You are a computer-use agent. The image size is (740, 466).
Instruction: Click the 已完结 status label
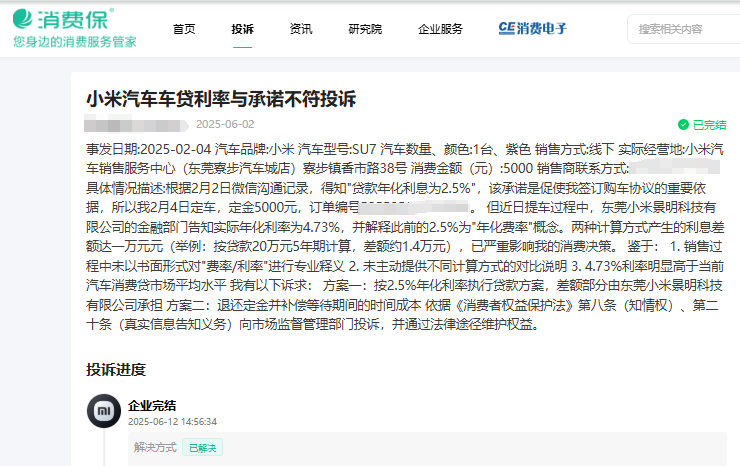709,125
